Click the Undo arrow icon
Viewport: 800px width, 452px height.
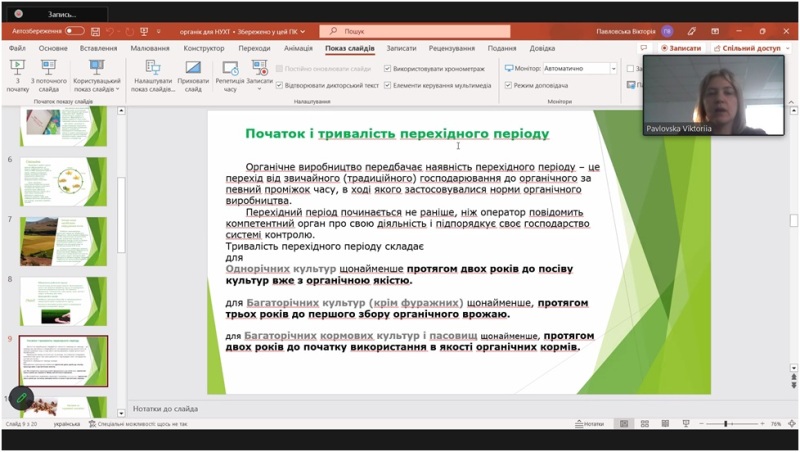[110, 32]
